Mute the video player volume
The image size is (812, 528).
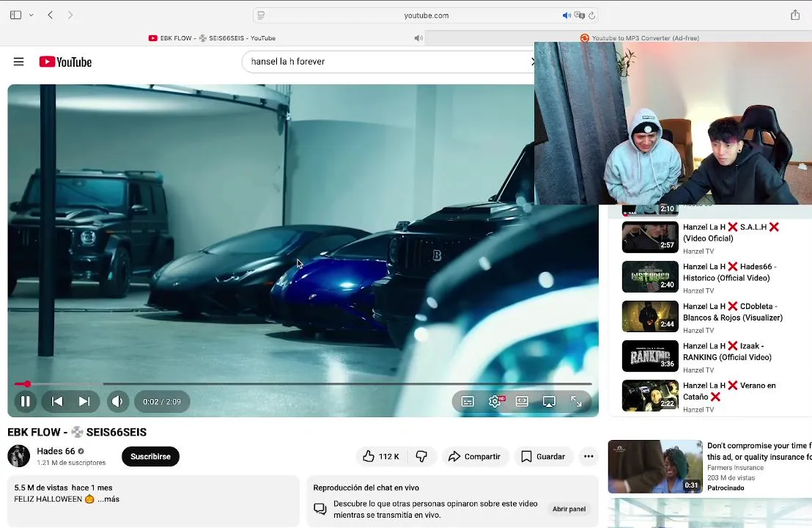tap(117, 401)
